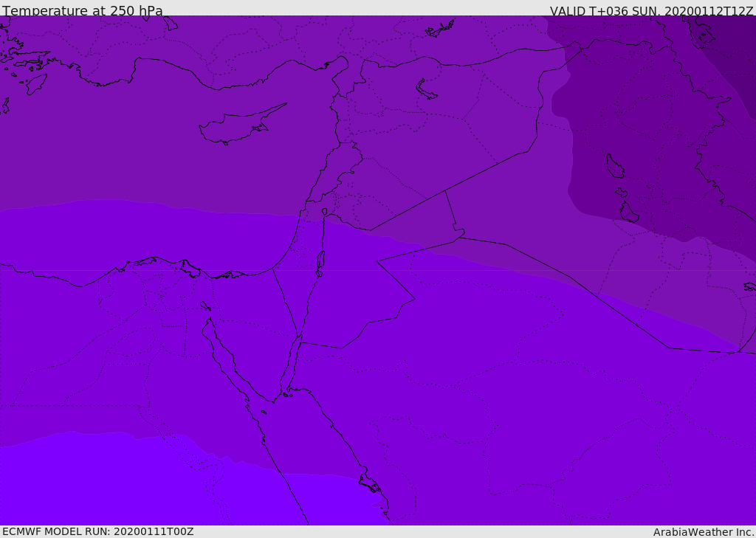This screenshot has height=538, width=756.
Task: Click the 'ECMWF MODEL RUN: 20200111T00Z' text
Action: click(x=98, y=531)
